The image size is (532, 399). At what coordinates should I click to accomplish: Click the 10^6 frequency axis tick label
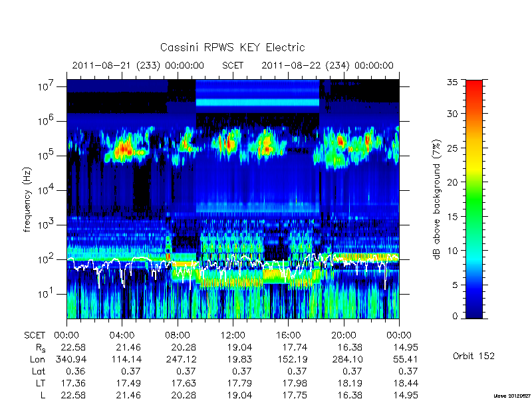47,121
